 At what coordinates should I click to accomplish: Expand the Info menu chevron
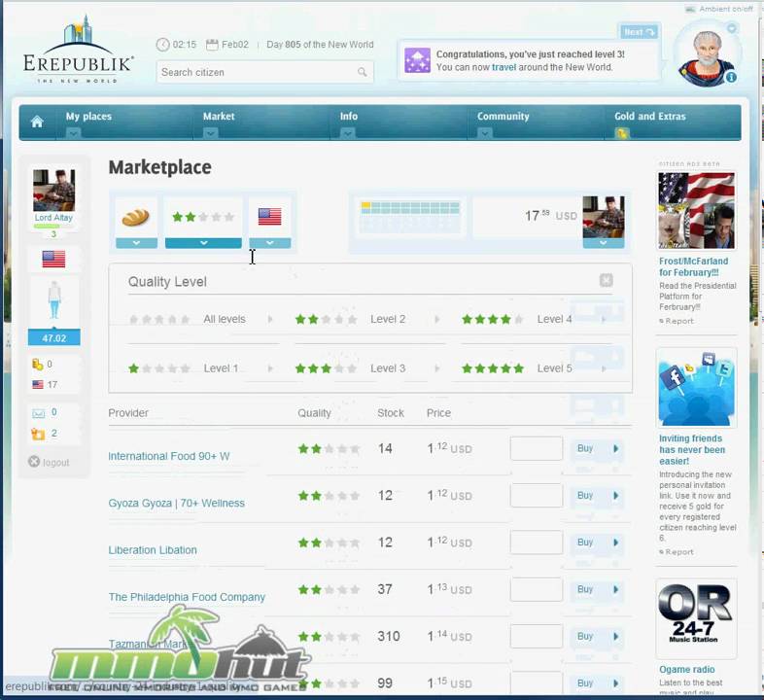click(x=347, y=132)
